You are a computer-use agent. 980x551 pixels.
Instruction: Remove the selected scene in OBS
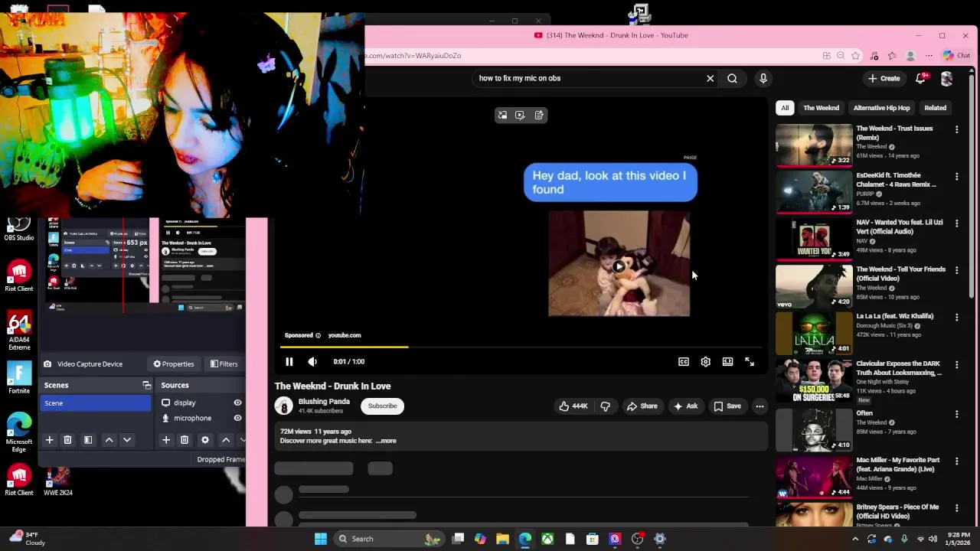pyautogui.click(x=67, y=440)
